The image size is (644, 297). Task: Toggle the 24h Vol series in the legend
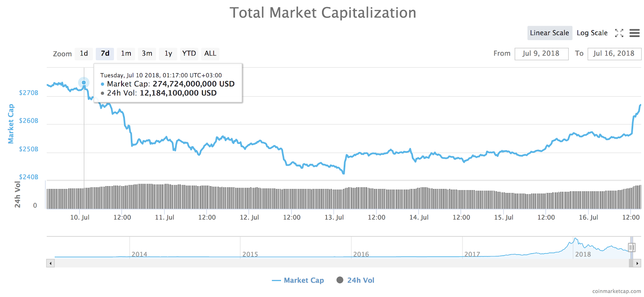(356, 280)
